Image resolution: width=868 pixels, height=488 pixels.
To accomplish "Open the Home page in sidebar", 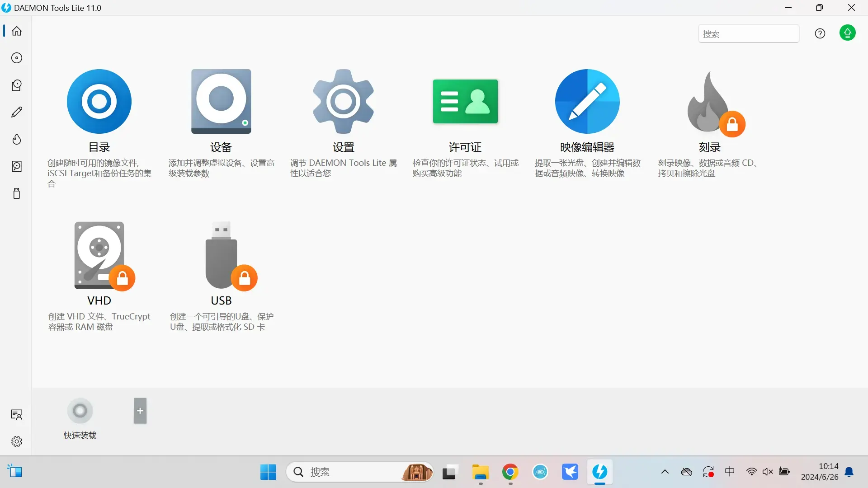I will pos(17,31).
